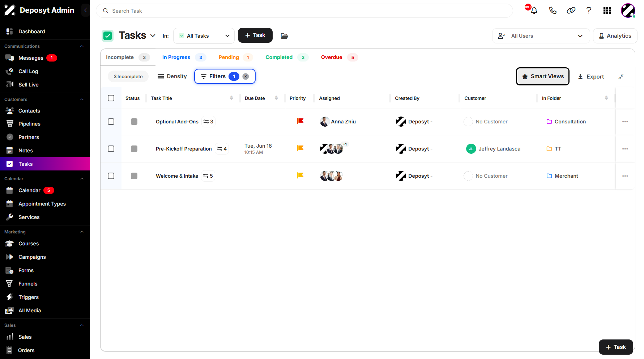Image resolution: width=644 pixels, height=359 pixels.
Task: Open the notifications bell icon
Action: (x=534, y=10)
